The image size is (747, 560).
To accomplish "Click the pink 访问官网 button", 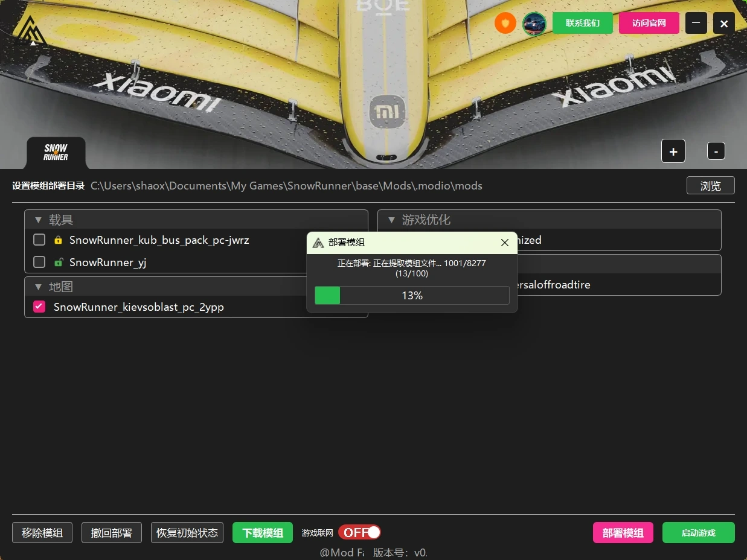I will pos(649,24).
